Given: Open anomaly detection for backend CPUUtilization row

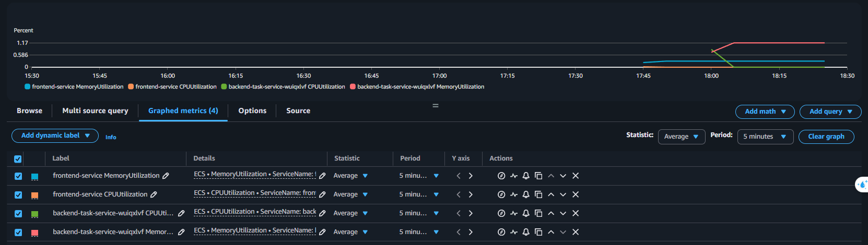Looking at the screenshot, I should (x=514, y=213).
